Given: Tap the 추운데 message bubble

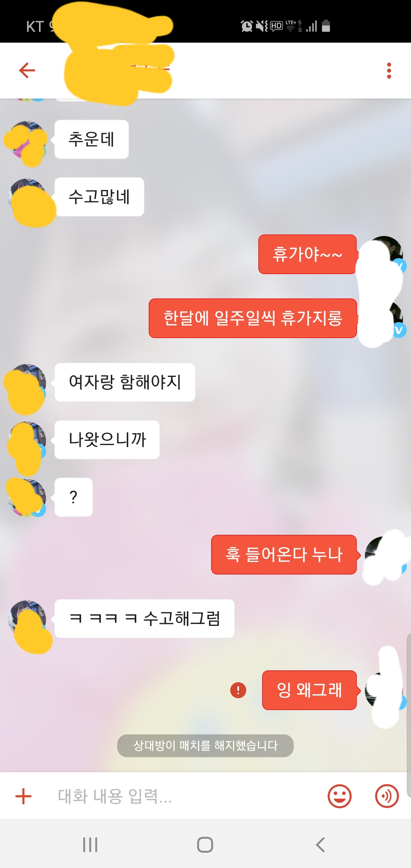Looking at the screenshot, I should coord(91,139).
